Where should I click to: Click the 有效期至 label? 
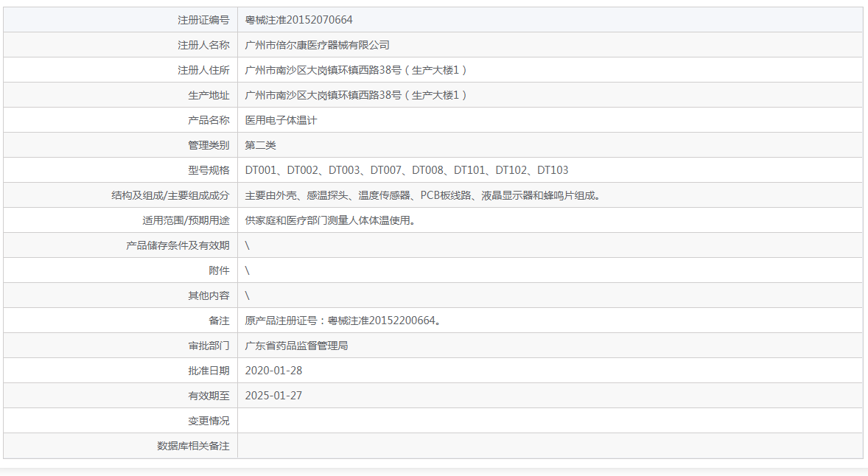(x=209, y=396)
